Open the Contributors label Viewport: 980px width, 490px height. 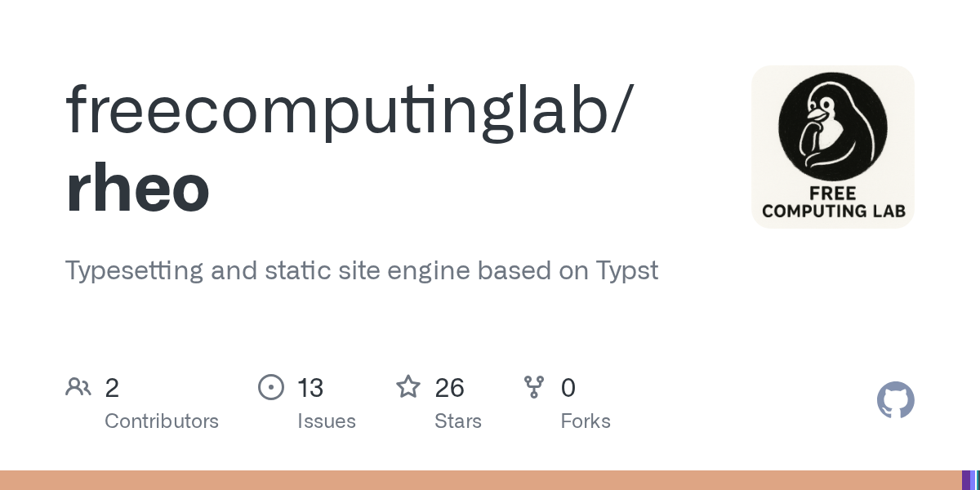tap(162, 421)
